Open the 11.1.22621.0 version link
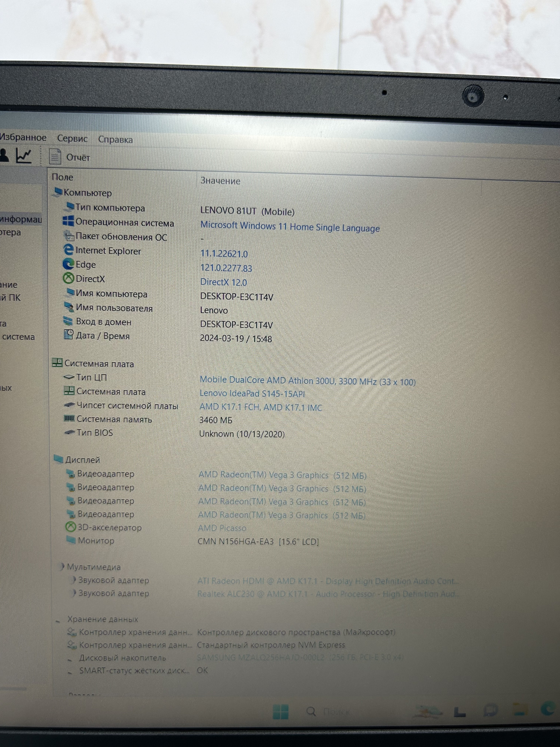 (224, 254)
